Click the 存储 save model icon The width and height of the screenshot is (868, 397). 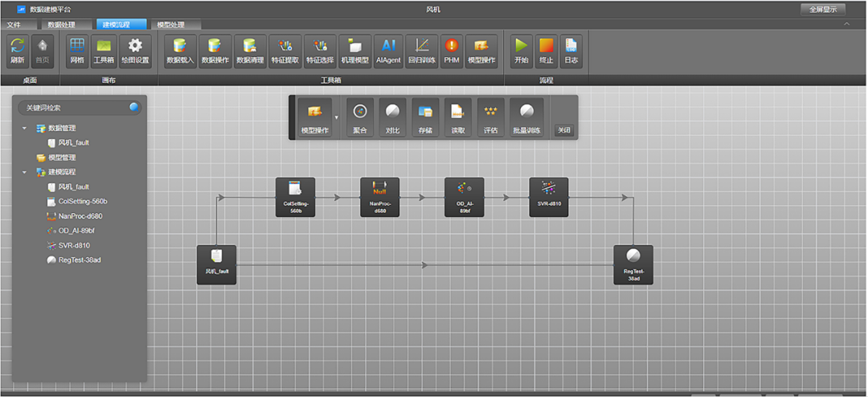coord(425,117)
